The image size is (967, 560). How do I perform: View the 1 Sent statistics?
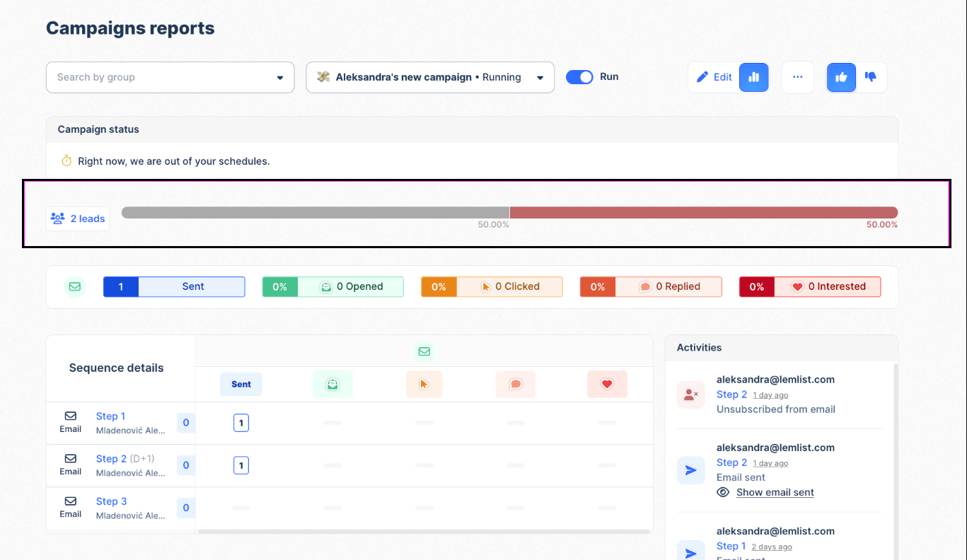[x=174, y=286]
